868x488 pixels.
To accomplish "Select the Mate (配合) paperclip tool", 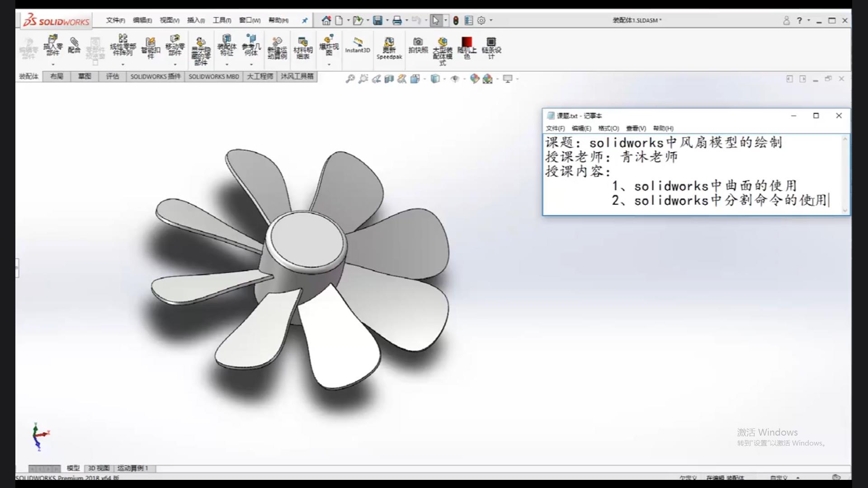I will click(74, 46).
